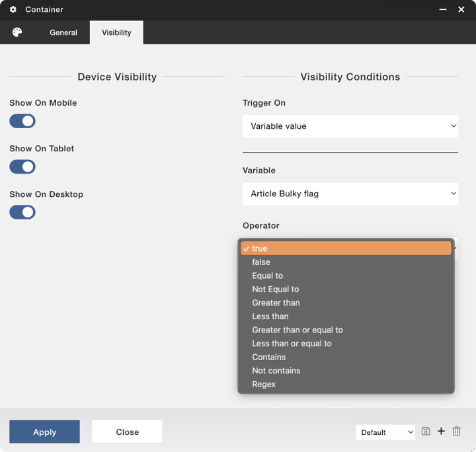Viewport: 476px width, 452px height.
Task: Pick 'Greater than or equal to' option
Action: pyautogui.click(x=297, y=330)
